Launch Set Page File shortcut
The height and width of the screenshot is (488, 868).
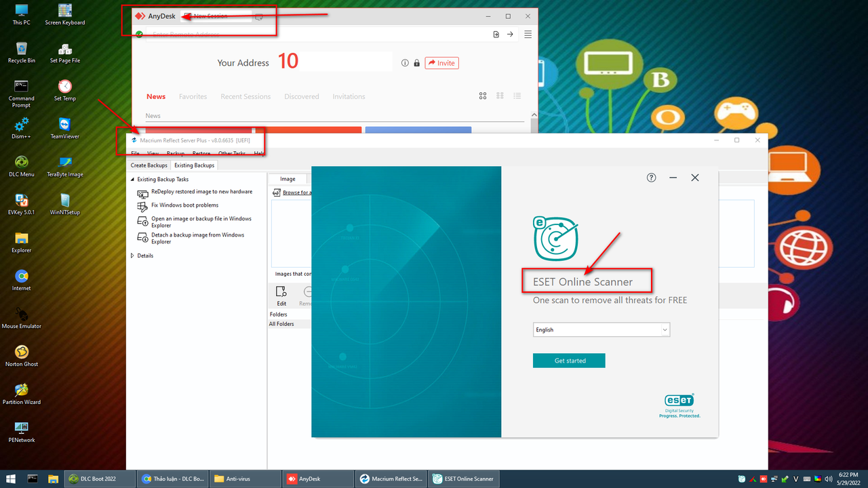65,52
